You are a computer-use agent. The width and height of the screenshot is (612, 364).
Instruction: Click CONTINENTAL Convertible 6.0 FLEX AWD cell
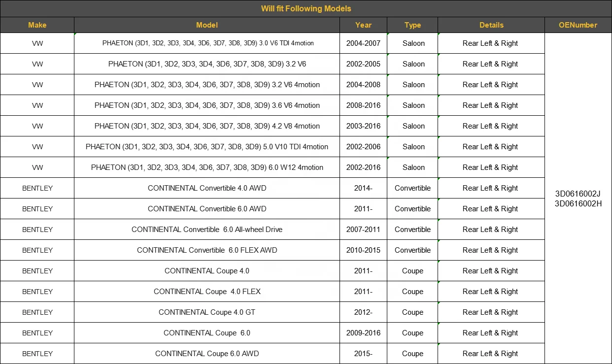[207, 250]
